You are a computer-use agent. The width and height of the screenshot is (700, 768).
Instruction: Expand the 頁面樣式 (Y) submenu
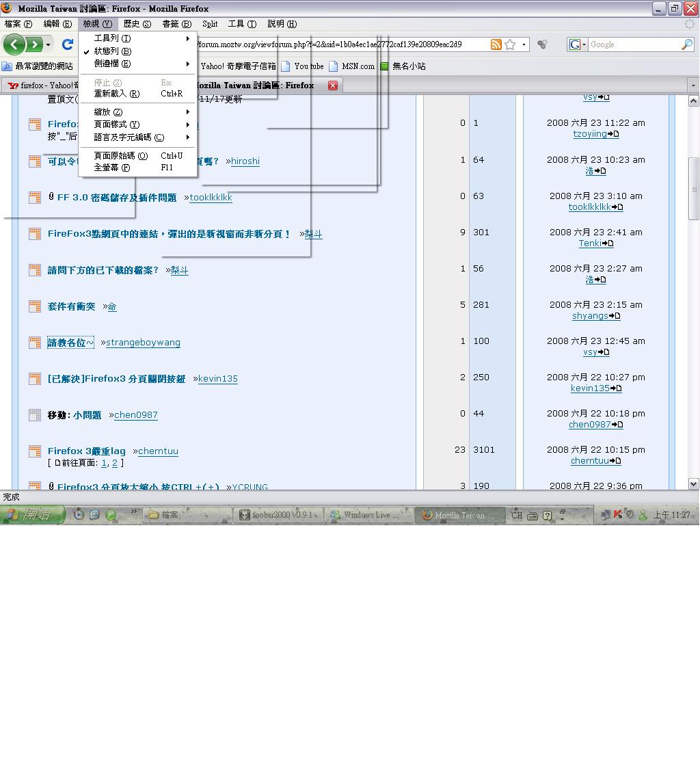(x=137, y=124)
